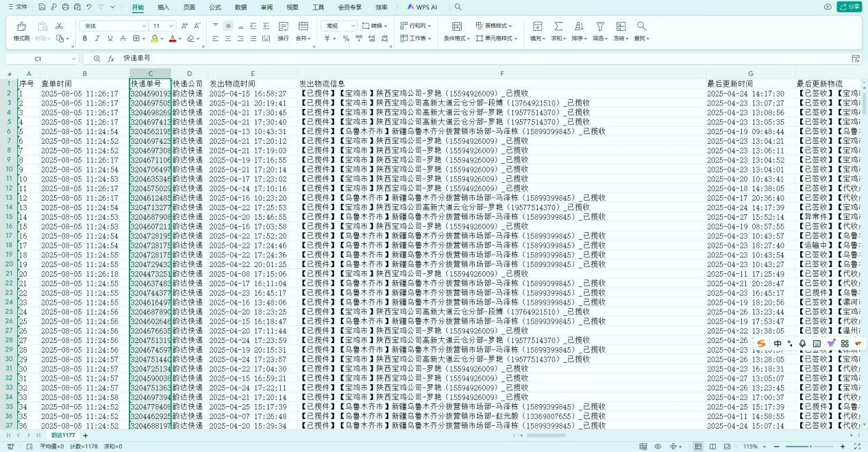Viewport: 868px width, 452px height.
Task: Switch to the 公式 (Formulas) tab
Action: 215,7
